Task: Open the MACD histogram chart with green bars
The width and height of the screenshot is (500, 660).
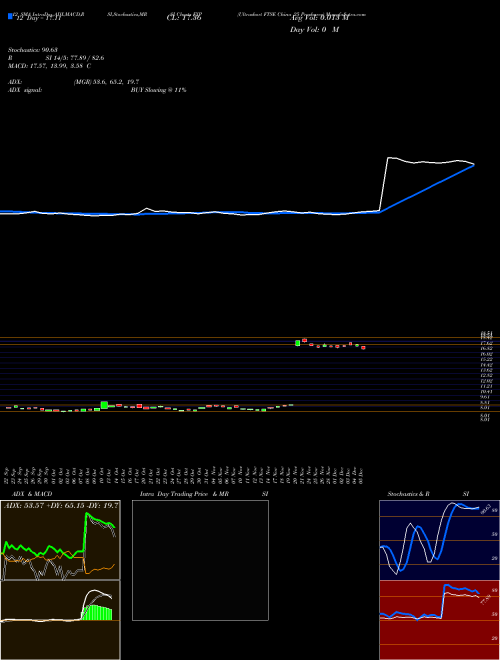Action: pos(60,620)
